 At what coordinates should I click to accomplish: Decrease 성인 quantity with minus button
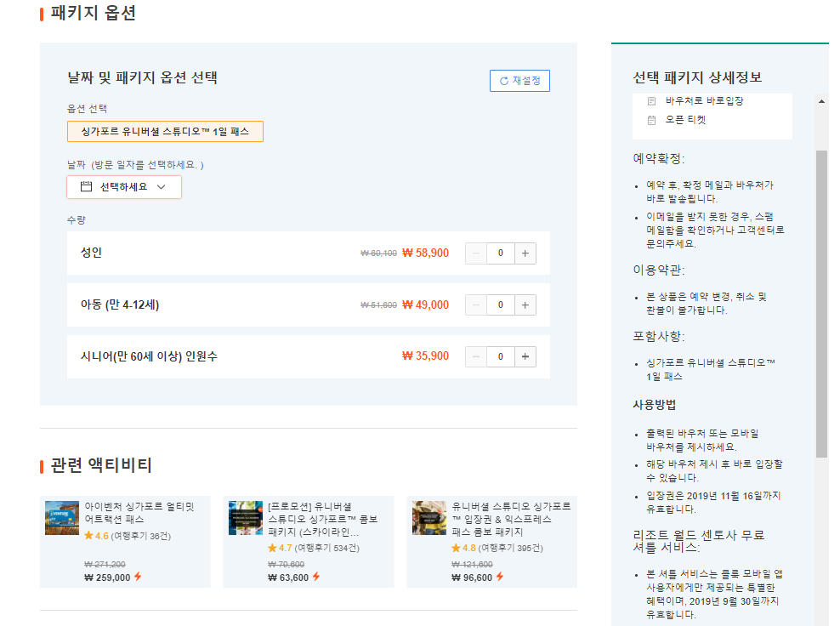point(476,253)
